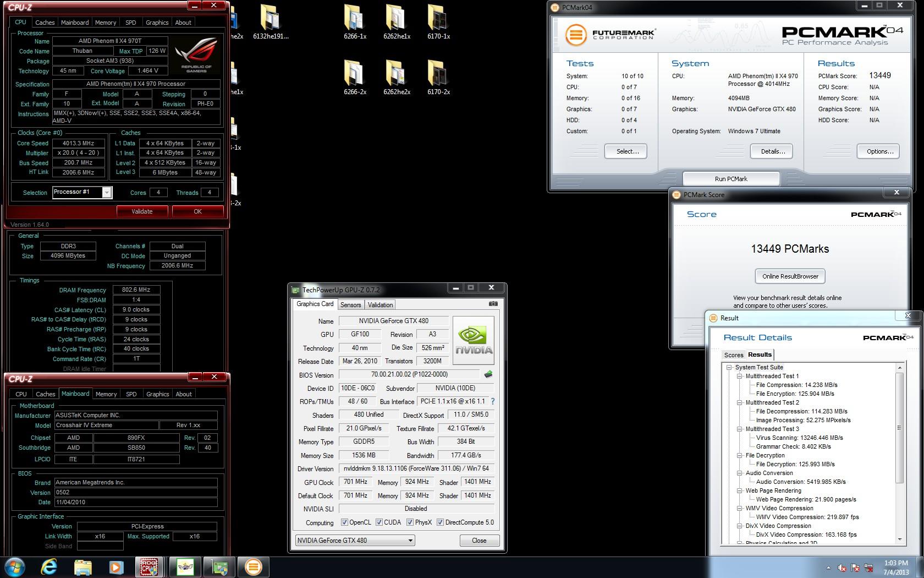Open Graphics tab in top CPU-Z window
924x578 pixels.
[x=157, y=23]
